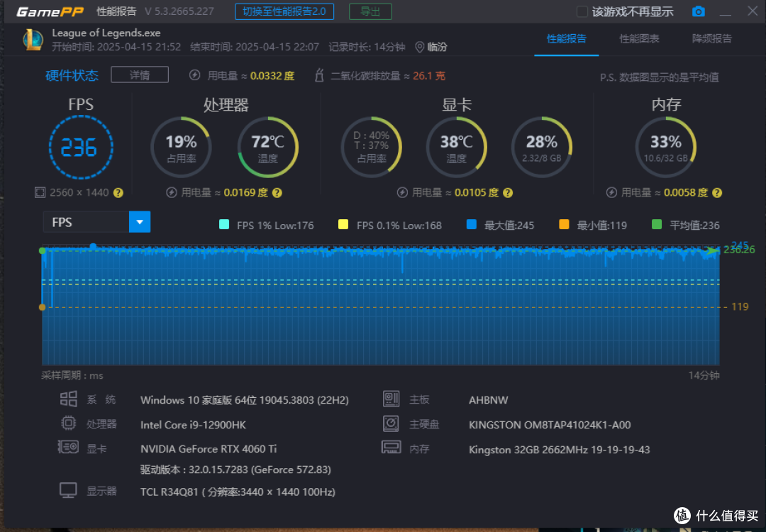The height and width of the screenshot is (532, 766).
Task: Click the location pin icon beside 临汾
Action: (419, 47)
